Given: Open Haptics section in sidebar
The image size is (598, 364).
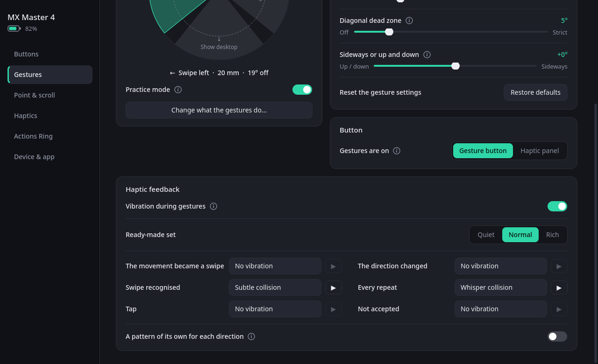Looking at the screenshot, I should coord(50,116).
